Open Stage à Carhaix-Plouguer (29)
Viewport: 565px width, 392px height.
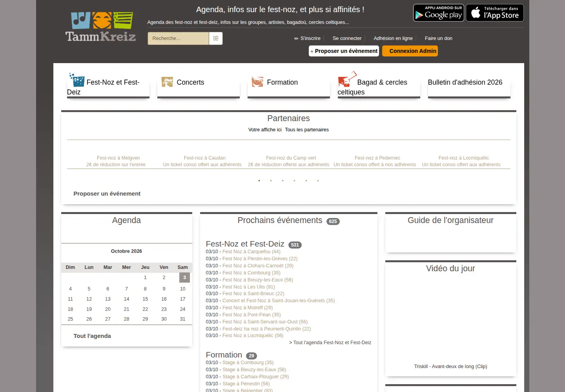255,377
